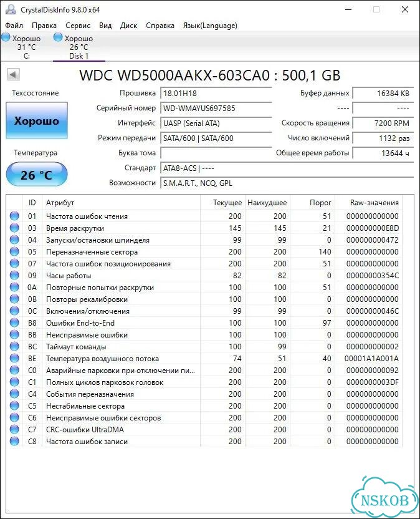Click the rotation speed value 7200 RPM
The image size is (420, 519).
(383, 124)
